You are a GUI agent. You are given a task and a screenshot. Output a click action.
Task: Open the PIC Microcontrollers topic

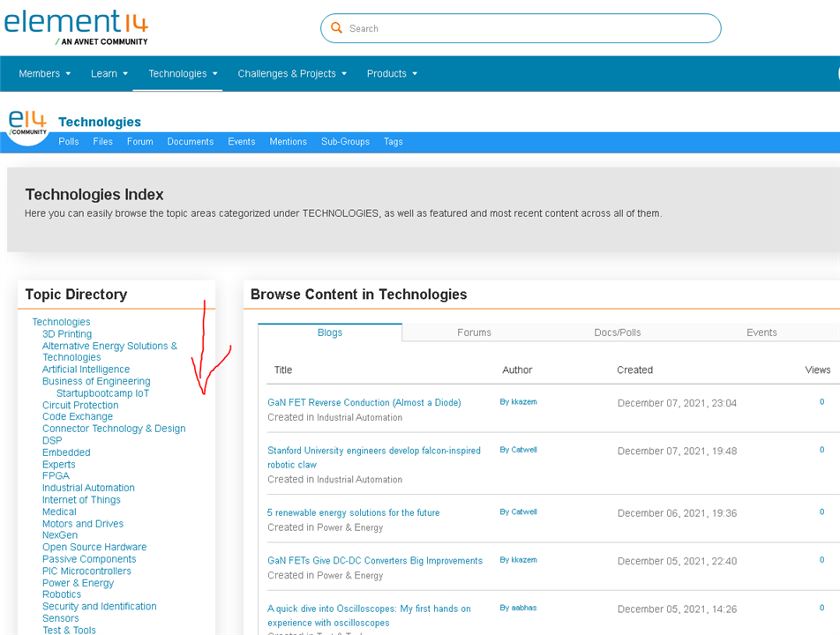(x=86, y=571)
